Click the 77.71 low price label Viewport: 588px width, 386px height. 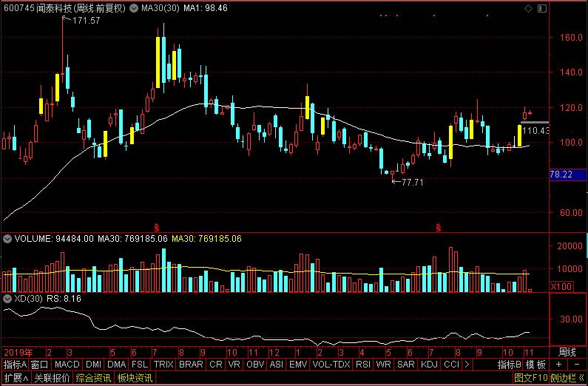tap(412, 183)
